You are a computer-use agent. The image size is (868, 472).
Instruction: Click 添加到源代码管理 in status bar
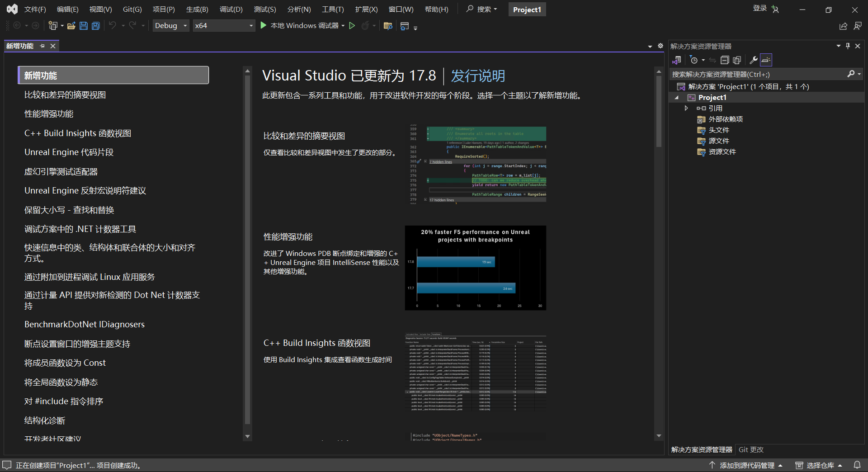(746, 465)
